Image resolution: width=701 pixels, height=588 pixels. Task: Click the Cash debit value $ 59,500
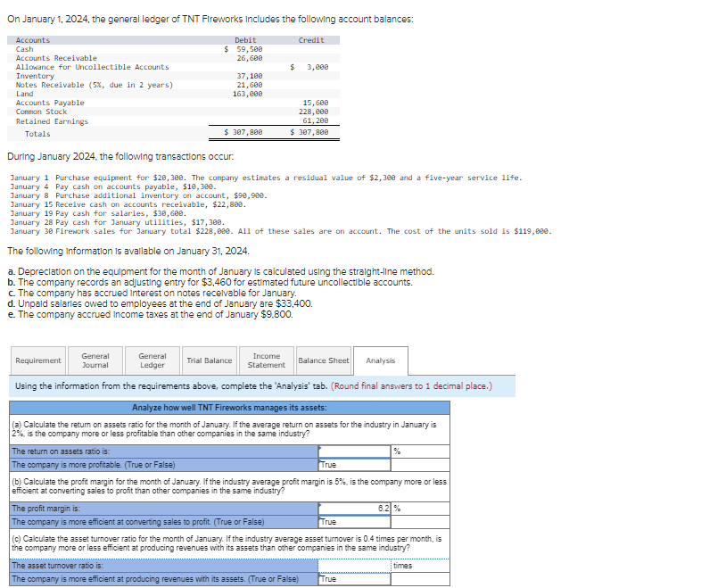(243, 49)
